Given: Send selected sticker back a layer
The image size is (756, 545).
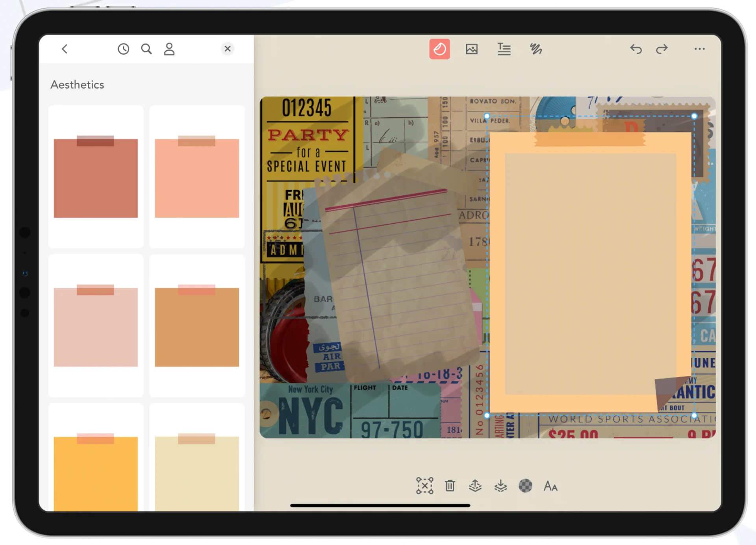Looking at the screenshot, I should click(500, 486).
